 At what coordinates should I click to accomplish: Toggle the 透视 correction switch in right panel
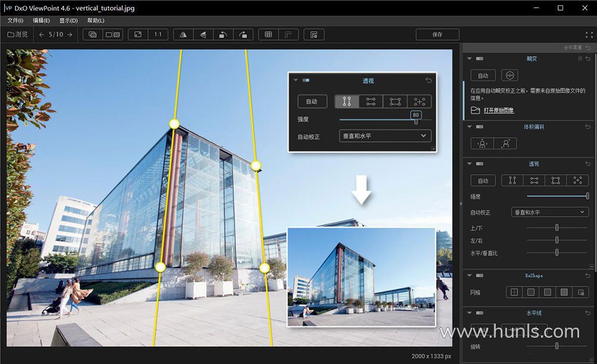(x=480, y=164)
